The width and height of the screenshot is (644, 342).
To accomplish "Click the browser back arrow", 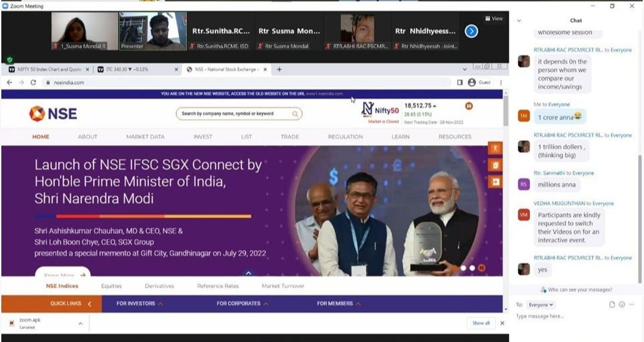I will [x=9, y=83].
